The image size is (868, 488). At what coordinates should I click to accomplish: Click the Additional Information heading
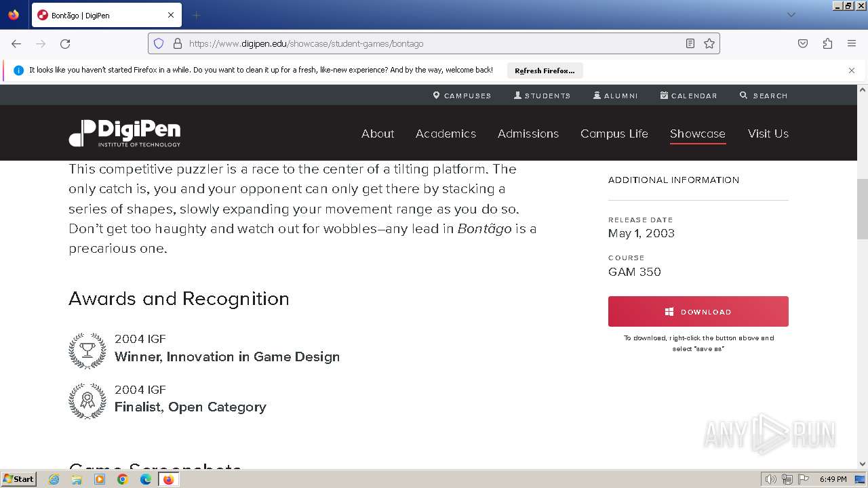click(x=673, y=180)
